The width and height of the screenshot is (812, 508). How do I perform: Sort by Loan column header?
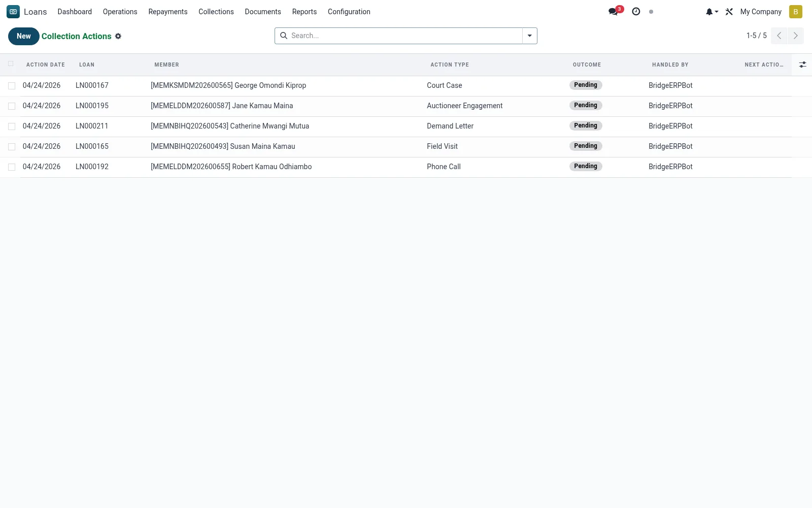[x=87, y=65]
